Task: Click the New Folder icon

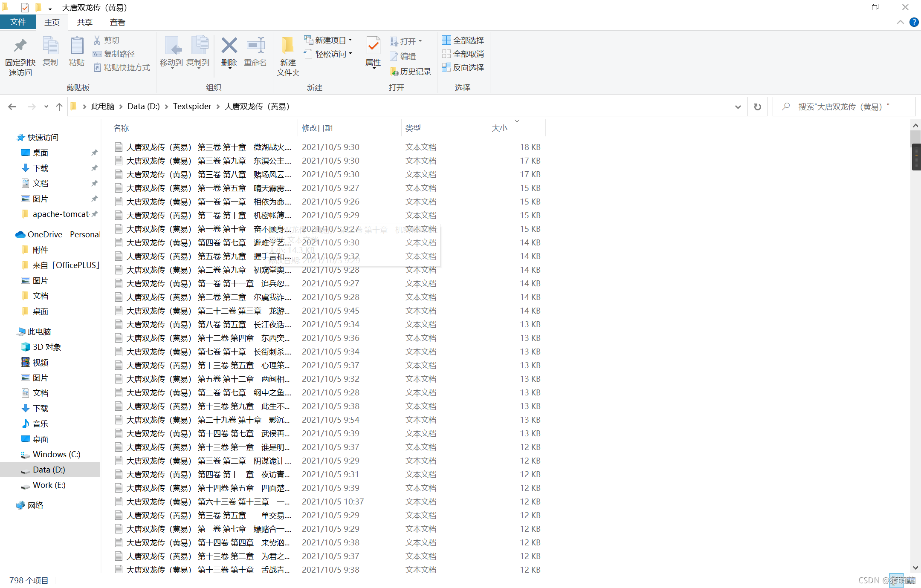Action: (288, 46)
